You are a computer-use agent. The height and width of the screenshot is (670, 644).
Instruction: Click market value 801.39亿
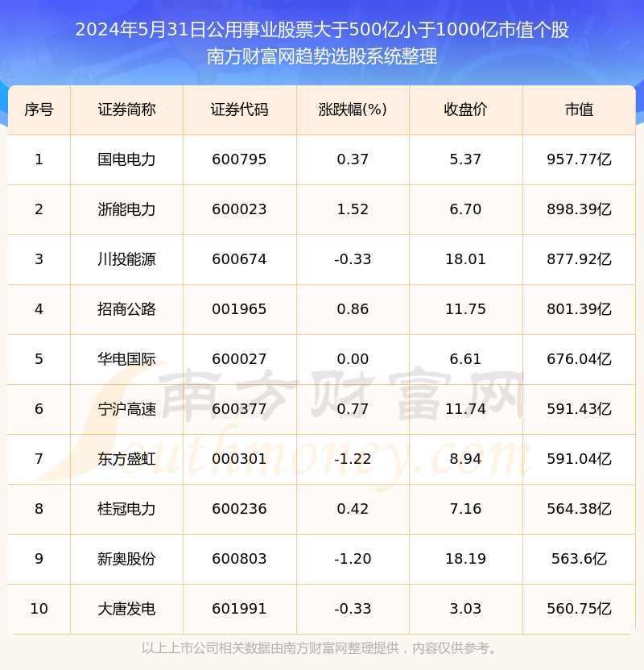(579, 309)
